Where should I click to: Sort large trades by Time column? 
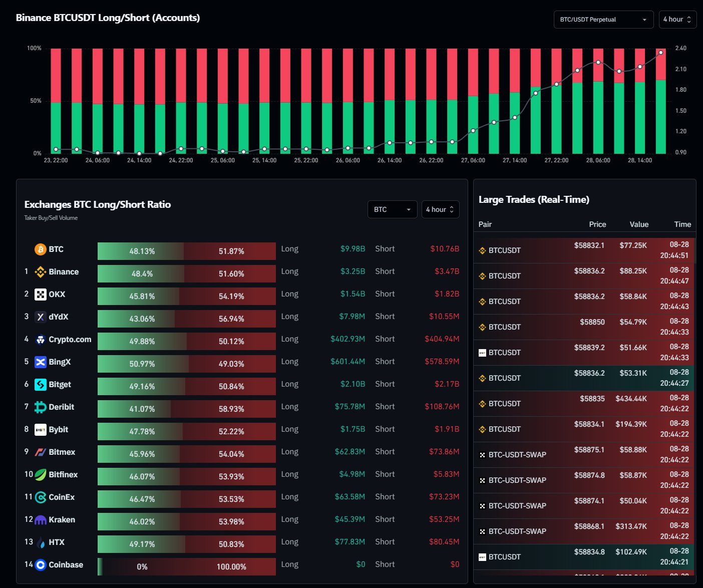[682, 224]
